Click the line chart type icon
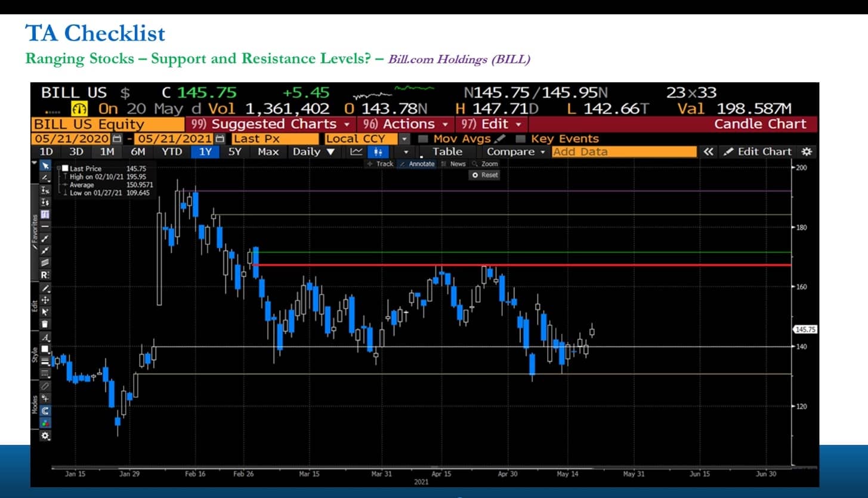This screenshot has width=868, height=498. tap(356, 151)
